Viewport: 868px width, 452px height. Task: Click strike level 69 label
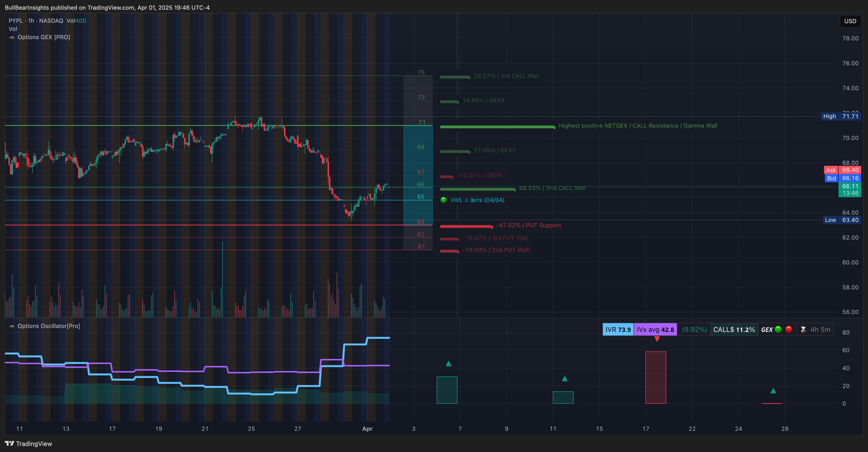[x=420, y=147]
